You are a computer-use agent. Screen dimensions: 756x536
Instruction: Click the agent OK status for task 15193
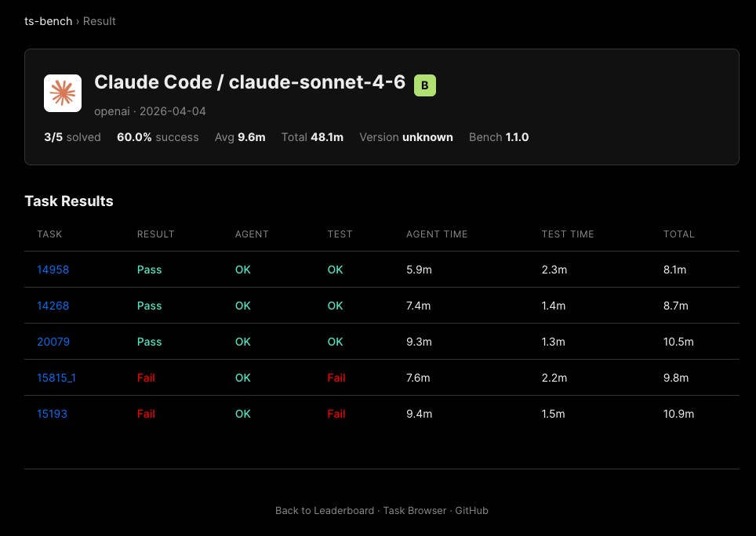(x=243, y=415)
